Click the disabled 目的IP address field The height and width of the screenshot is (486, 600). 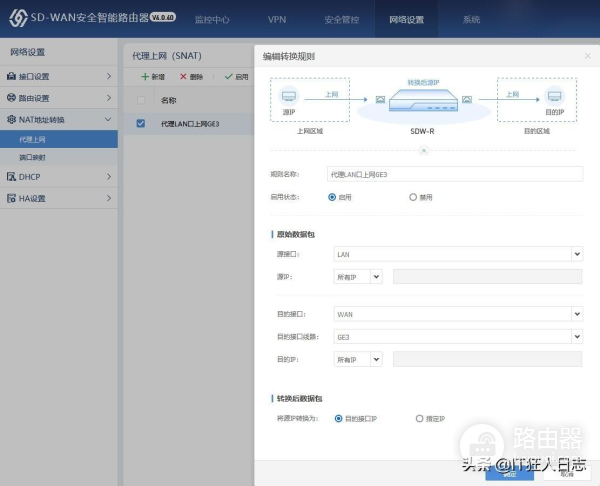(x=488, y=359)
